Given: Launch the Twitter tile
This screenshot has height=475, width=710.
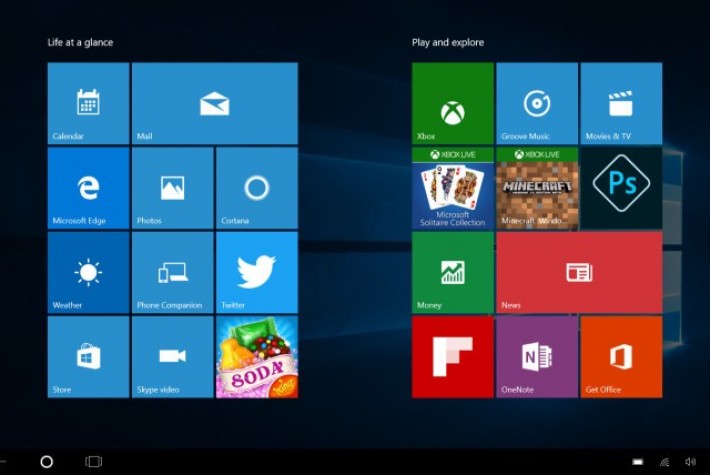Looking at the screenshot, I should (x=257, y=273).
